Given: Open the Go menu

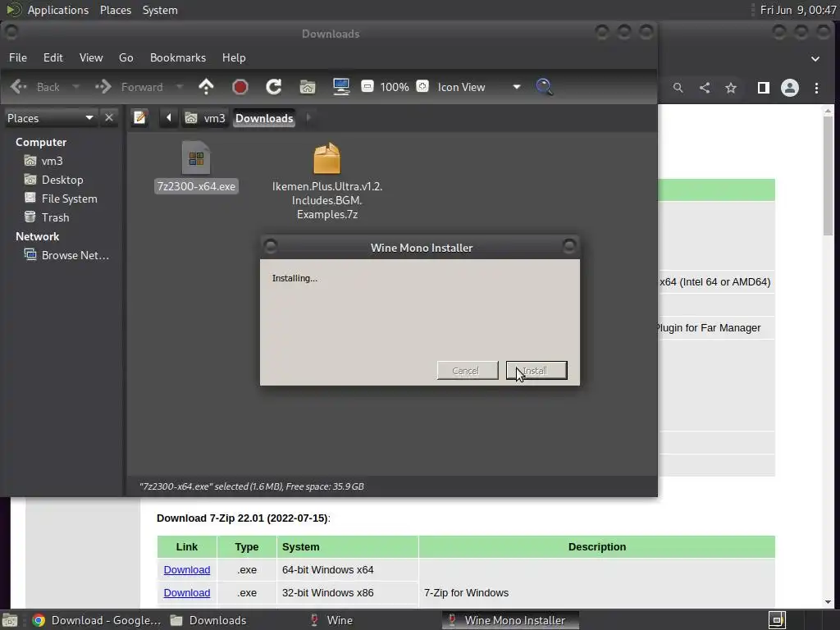Looking at the screenshot, I should [x=126, y=57].
